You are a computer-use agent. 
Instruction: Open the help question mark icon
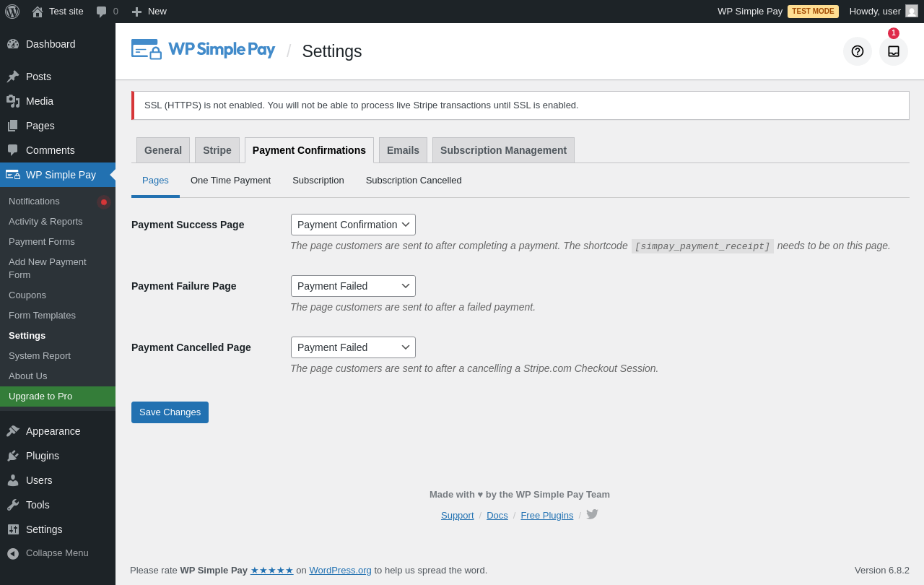[x=858, y=51]
